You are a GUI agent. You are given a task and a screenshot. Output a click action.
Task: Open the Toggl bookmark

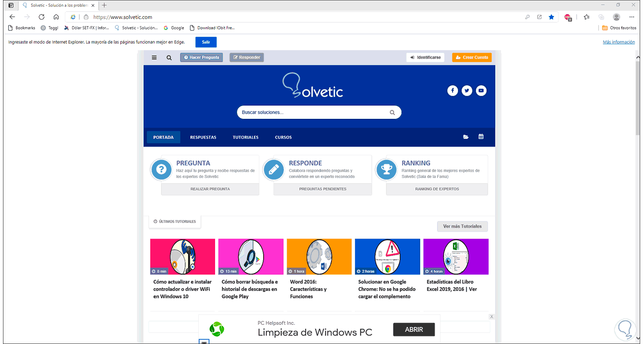point(49,28)
